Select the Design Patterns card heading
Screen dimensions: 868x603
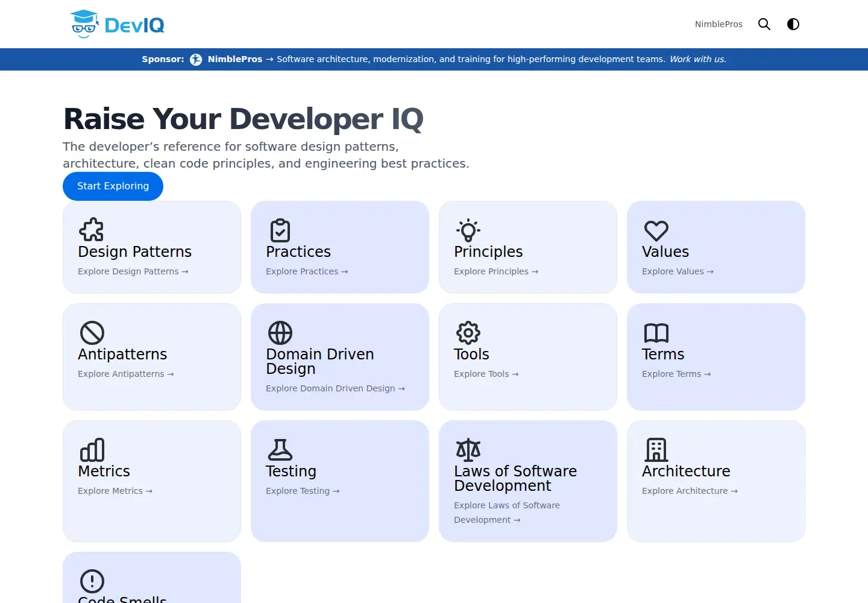[x=135, y=251]
